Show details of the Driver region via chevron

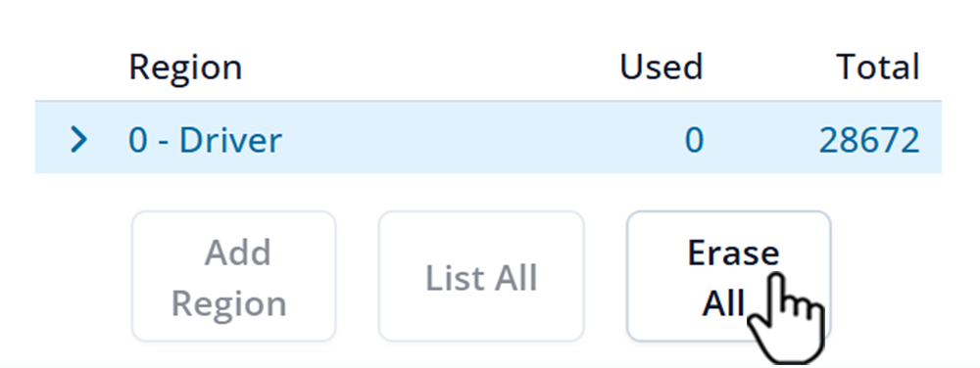click(78, 140)
